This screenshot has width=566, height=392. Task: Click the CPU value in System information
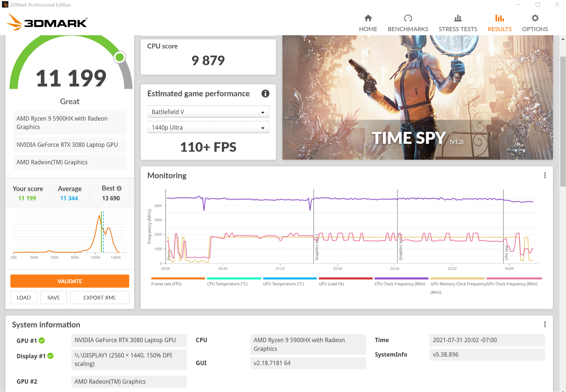pos(308,344)
